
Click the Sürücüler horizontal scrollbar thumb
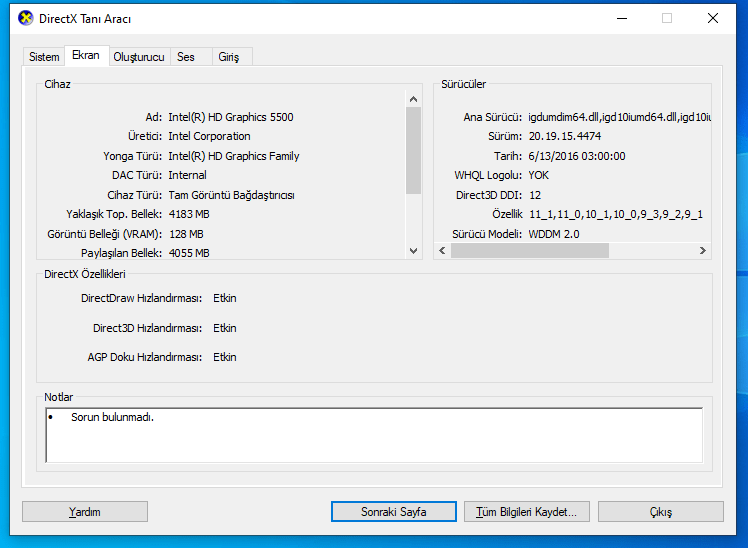tap(530, 251)
